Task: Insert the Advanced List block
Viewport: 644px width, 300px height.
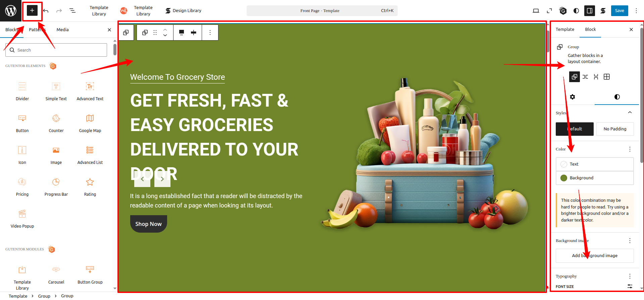Action: click(90, 155)
